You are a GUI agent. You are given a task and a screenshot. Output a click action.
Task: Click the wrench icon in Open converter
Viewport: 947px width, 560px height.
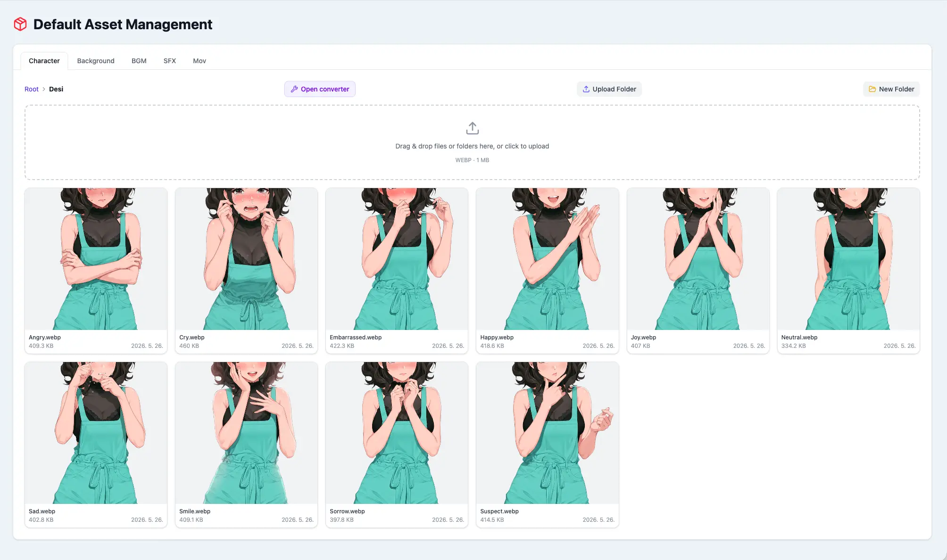(294, 89)
